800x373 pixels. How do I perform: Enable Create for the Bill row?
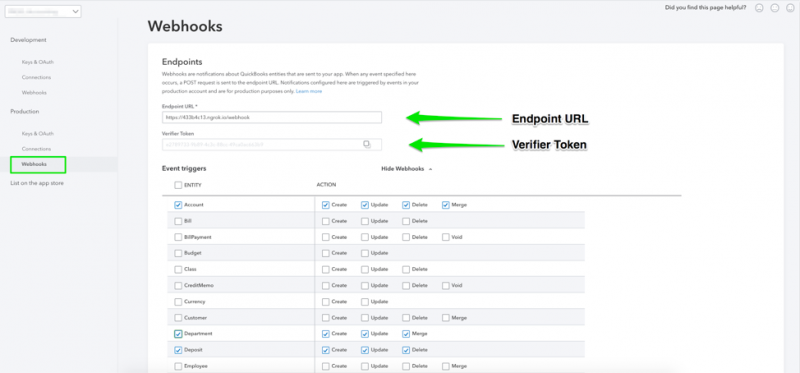tap(326, 221)
